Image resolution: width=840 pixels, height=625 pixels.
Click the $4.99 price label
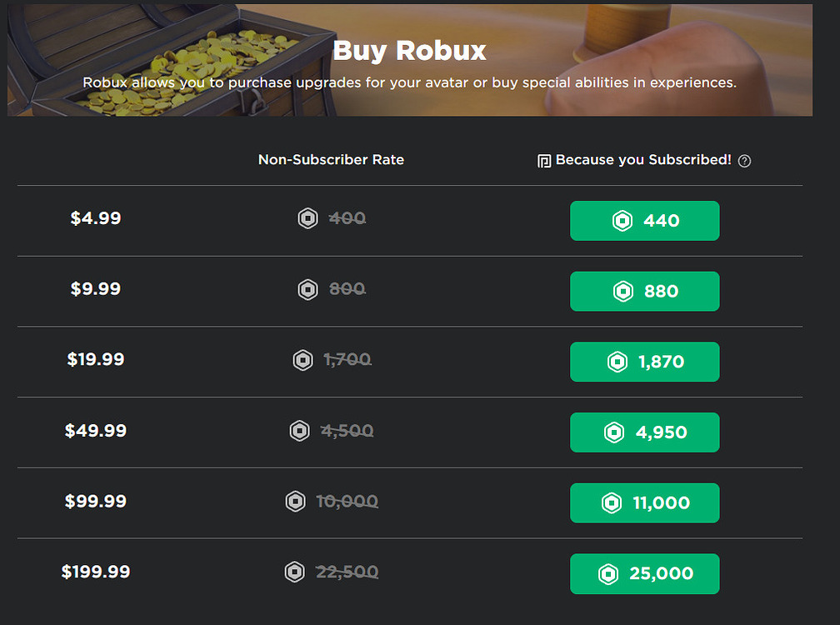click(96, 218)
